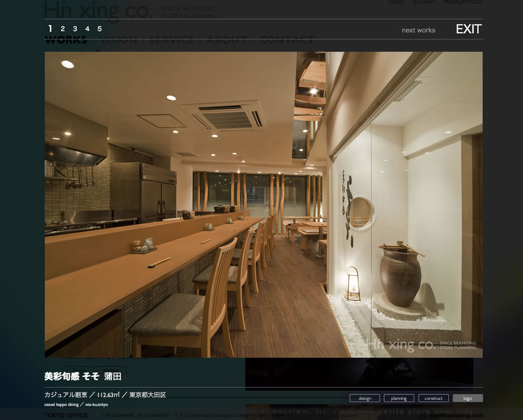Image resolution: width=523 pixels, height=420 pixels.
Task: Click the main restaurant interior photo
Action: 263,204
